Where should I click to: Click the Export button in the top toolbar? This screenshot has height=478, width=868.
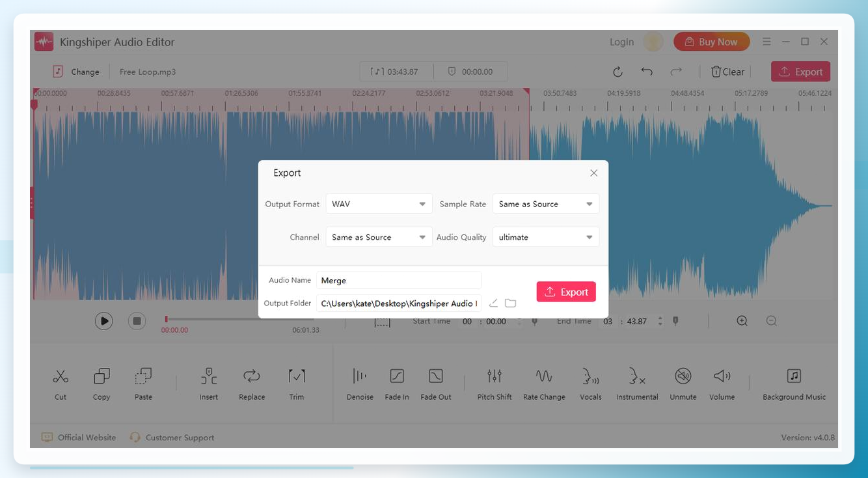pyautogui.click(x=801, y=72)
